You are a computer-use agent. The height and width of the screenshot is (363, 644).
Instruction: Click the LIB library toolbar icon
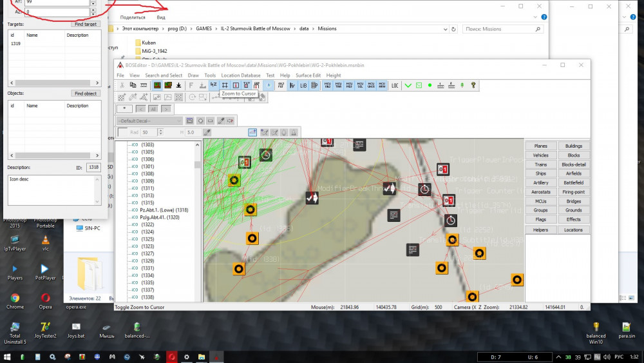(303, 85)
